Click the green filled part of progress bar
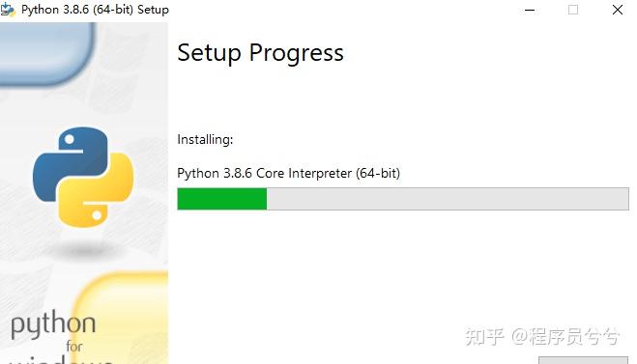637x364 pixels. pyautogui.click(x=222, y=199)
